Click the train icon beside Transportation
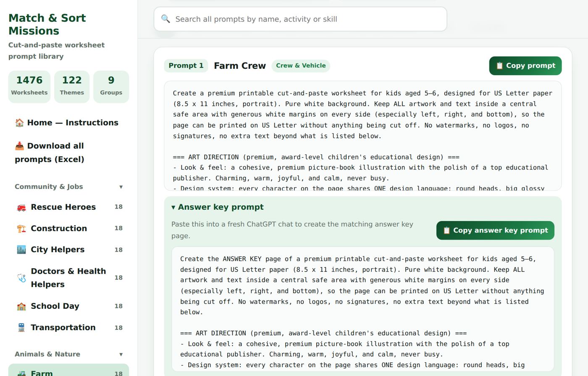The width and height of the screenshot is (588, 376). [x=21, y=328]
